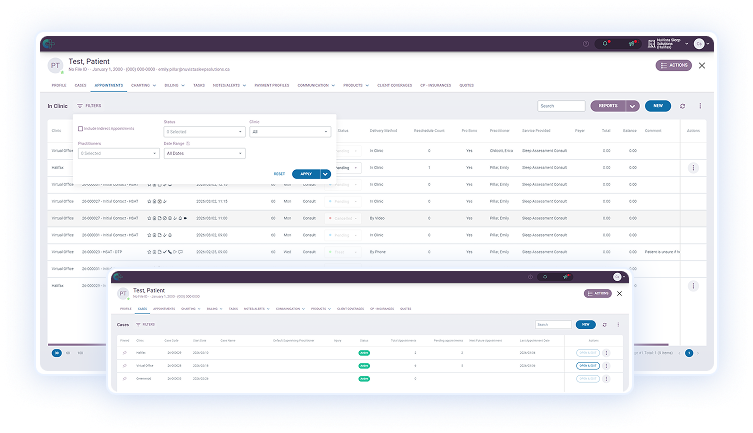Click the Search field above the appointments table
Viewport: 753px width, 433px height.
coord(560,105)
